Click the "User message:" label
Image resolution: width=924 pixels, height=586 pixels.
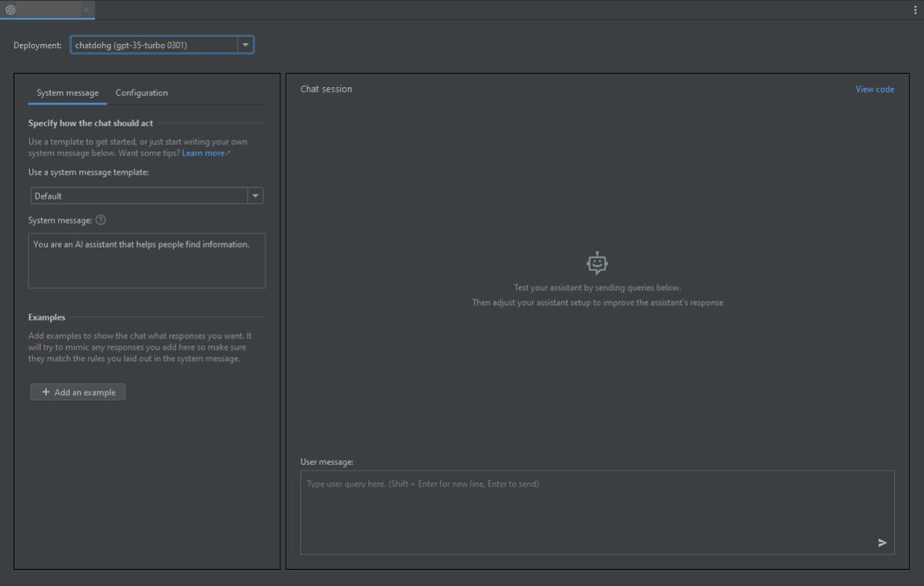click(327, 462)
